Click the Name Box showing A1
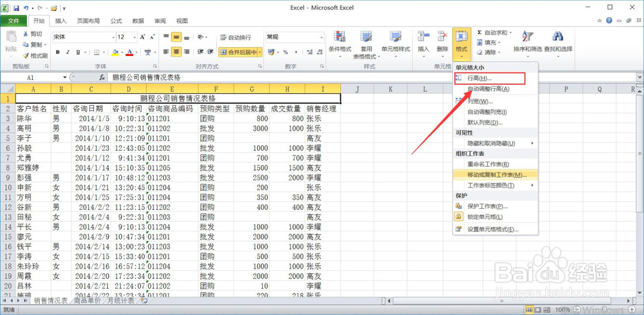644x315 pixels. [x=31, y=77]
